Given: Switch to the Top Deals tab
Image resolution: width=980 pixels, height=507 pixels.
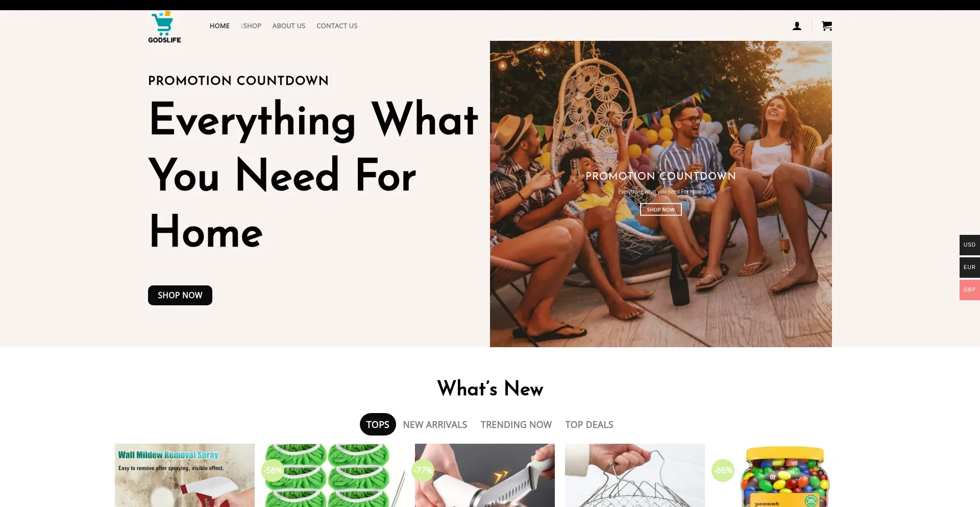Looking at the screenshot, I should 589,424.
